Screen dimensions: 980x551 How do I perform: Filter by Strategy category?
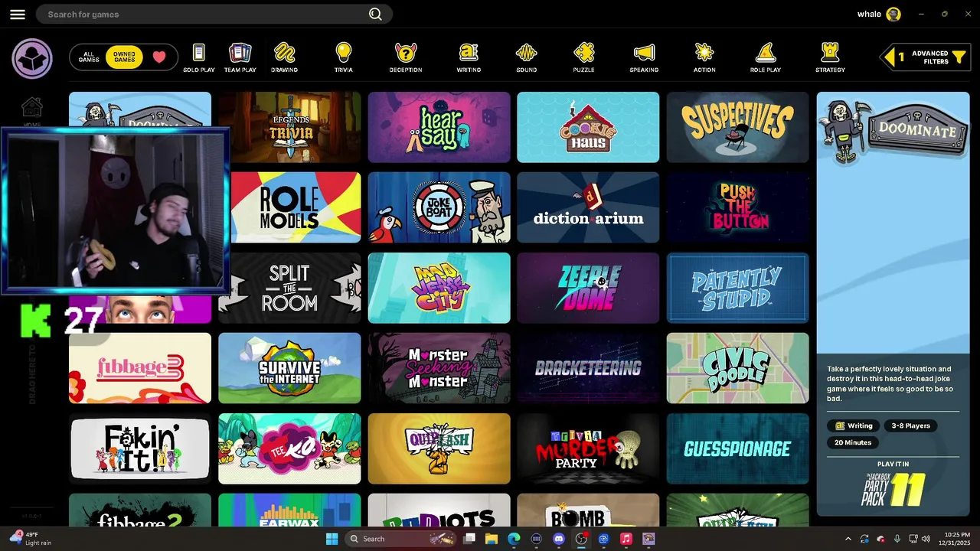pos(830,58)
